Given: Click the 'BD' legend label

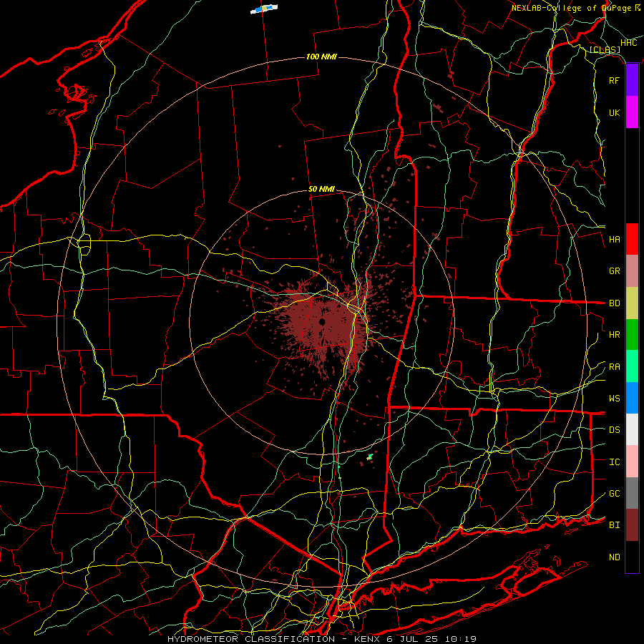Looking at the screenshot, I should tap(614, 303).
